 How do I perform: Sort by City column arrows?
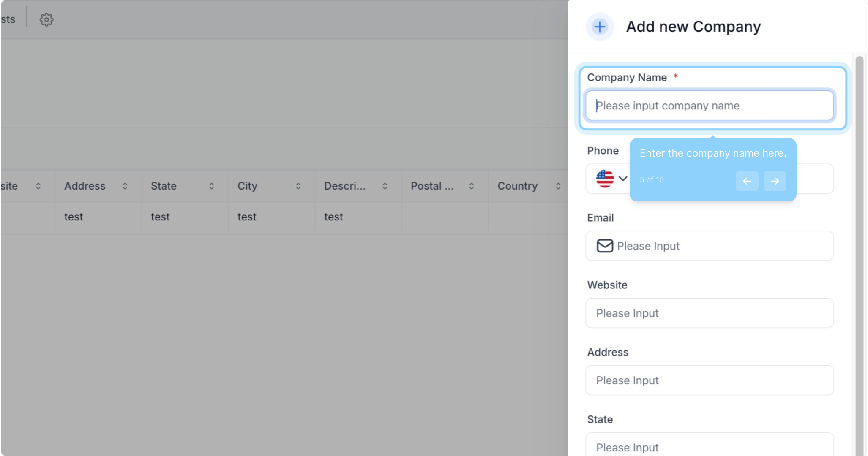click(298, 186)
